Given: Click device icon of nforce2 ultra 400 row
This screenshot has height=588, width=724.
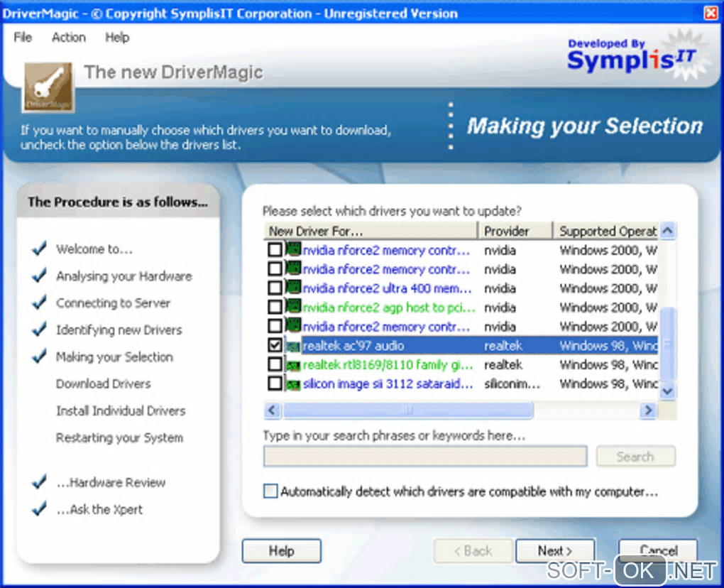Looking at the screenshot, I should pos(293,288).
